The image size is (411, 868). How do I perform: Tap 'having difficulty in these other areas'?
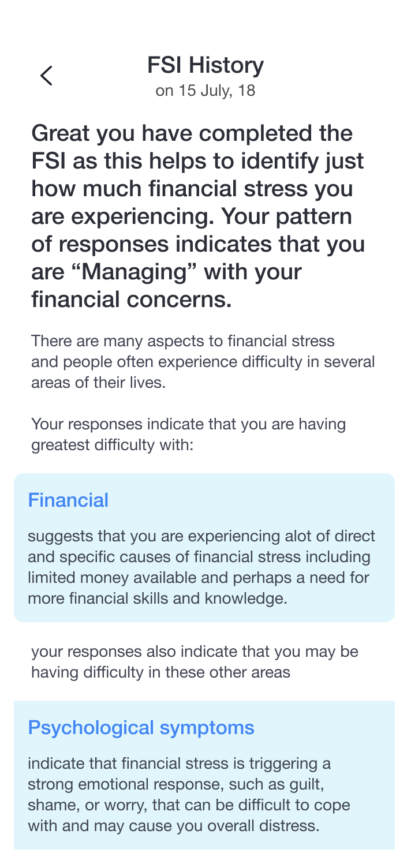(161, 672)
